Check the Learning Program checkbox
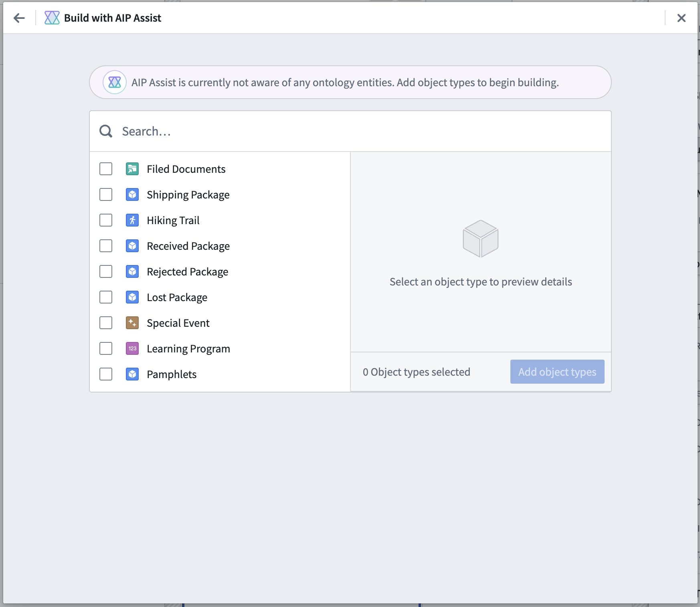 106,348
